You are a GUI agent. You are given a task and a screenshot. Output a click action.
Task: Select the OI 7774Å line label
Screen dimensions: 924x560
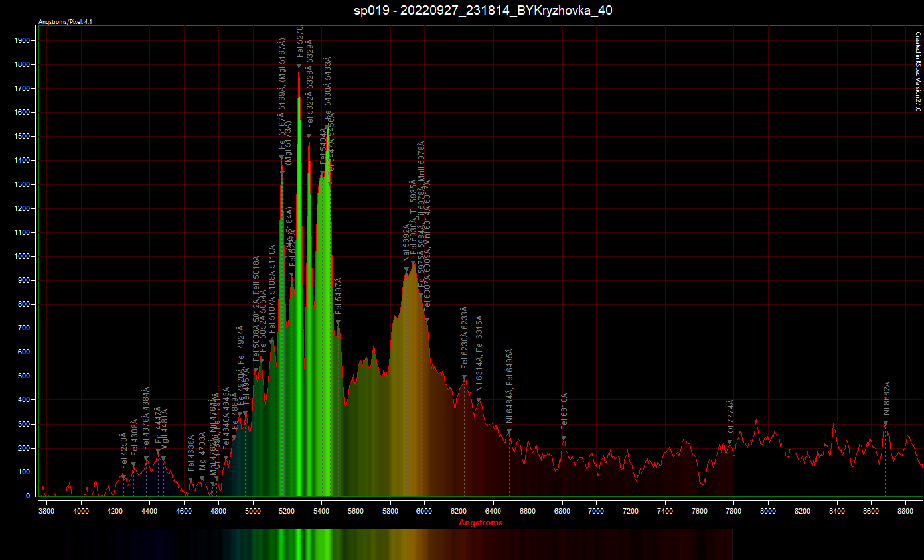click(x=731, y=417)
